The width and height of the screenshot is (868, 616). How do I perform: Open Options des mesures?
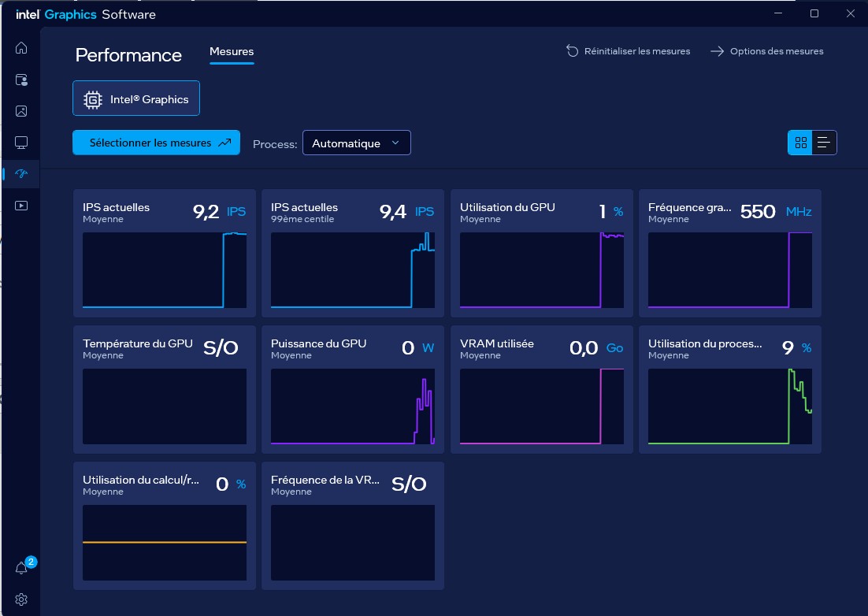point(766,51)
